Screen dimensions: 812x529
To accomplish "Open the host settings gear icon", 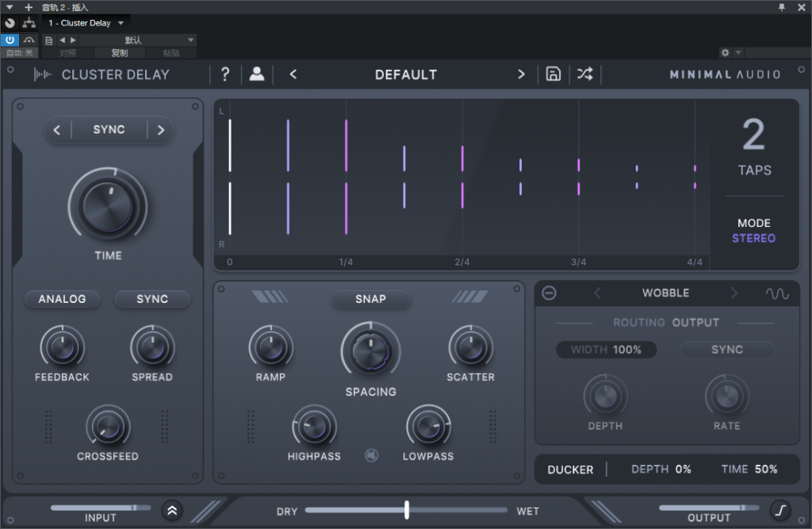I will click(725, 52).
